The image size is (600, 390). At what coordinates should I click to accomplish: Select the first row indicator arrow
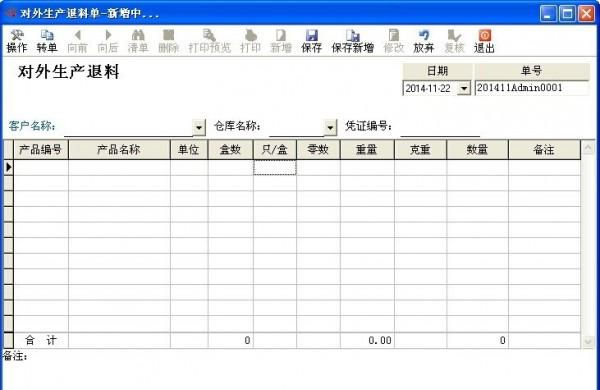click(x=8, y=167)
